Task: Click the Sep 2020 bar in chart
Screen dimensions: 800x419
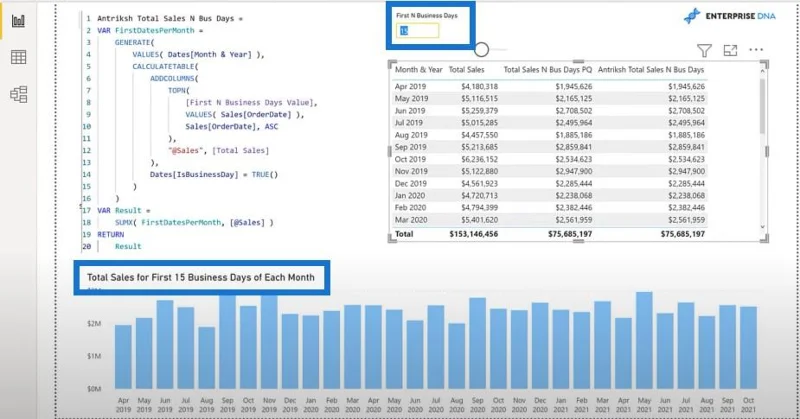Action: pos(478,343)
